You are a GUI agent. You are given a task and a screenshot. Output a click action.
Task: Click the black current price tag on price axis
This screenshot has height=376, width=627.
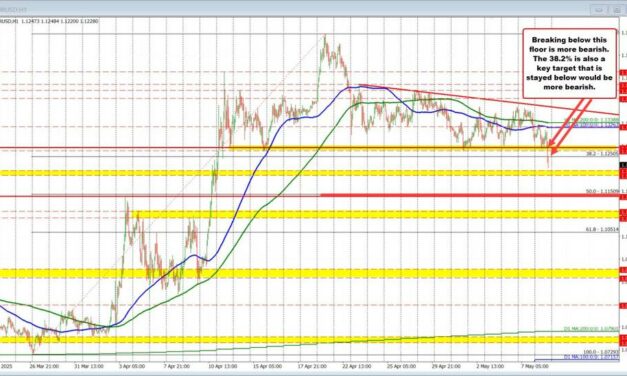pyautogui.click(x=623, y=165)
